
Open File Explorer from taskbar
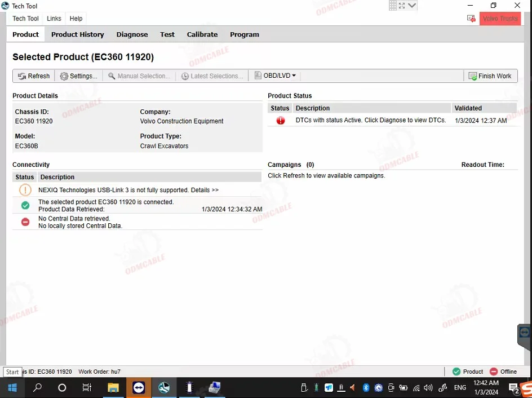[113, 387]
